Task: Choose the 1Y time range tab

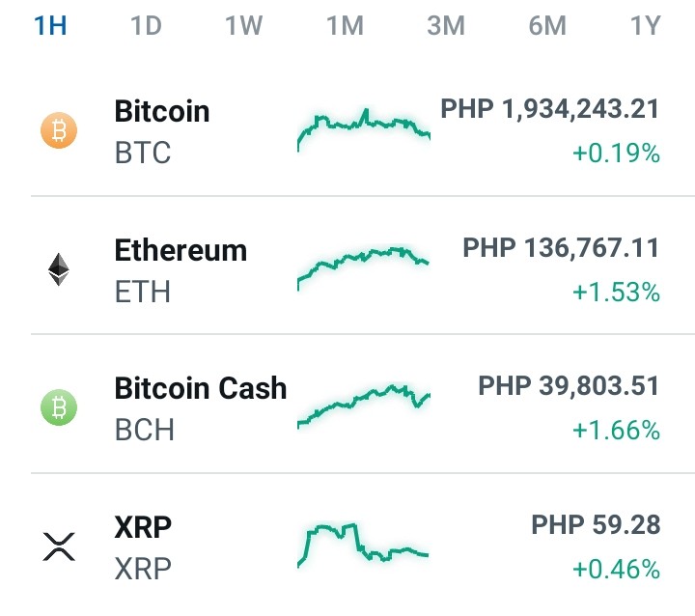Action: tap(646, 26)
